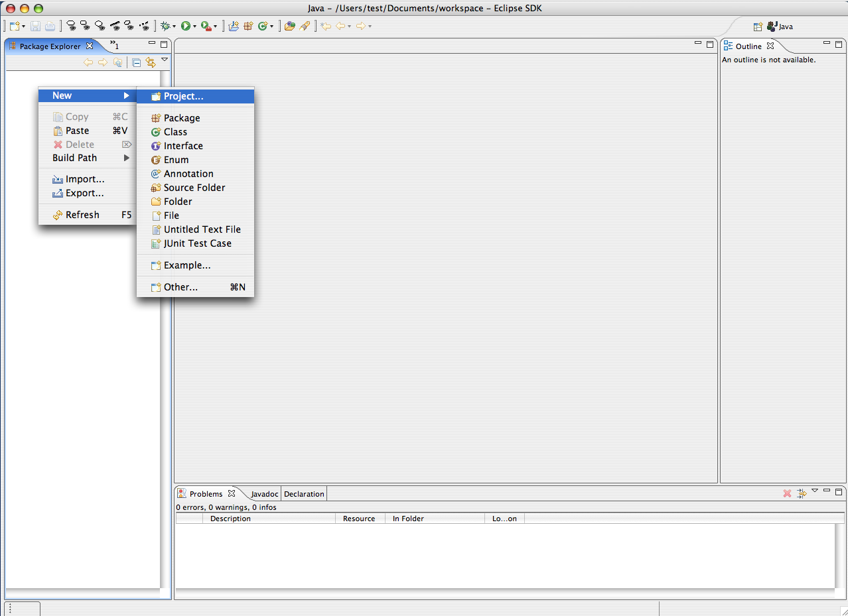The image size is (848, 616).
Task: Minimize the Outline view panel
Action: point(827,43)
